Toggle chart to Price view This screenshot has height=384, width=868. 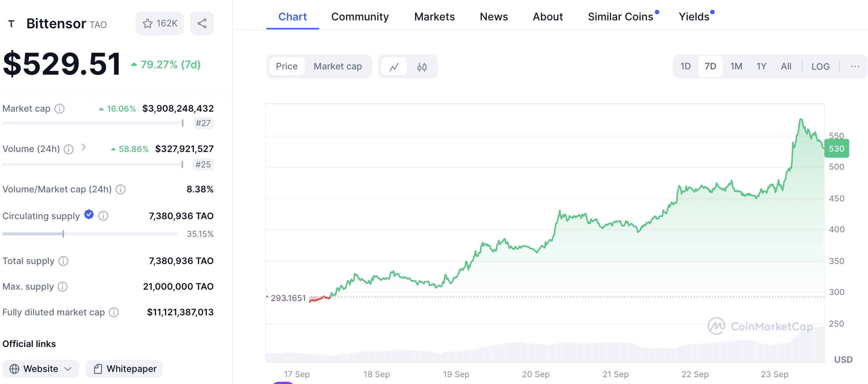(x=287, y=66)
